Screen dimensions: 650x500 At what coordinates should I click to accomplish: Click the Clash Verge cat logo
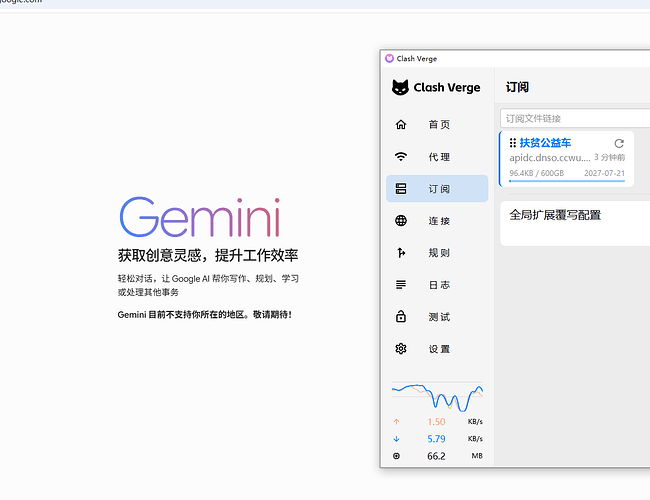[400, 87]
